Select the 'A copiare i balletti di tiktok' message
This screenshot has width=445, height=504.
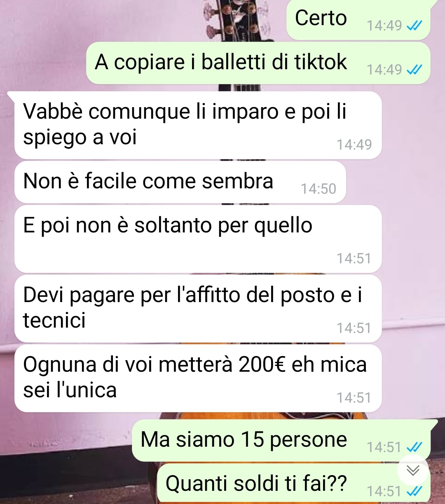tap(258, 63)
